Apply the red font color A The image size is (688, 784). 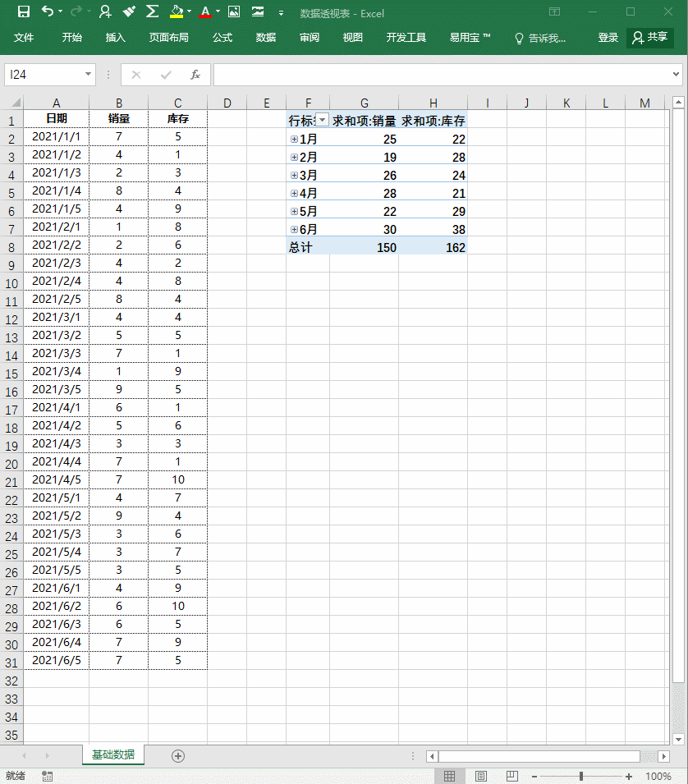click(205, 11)
